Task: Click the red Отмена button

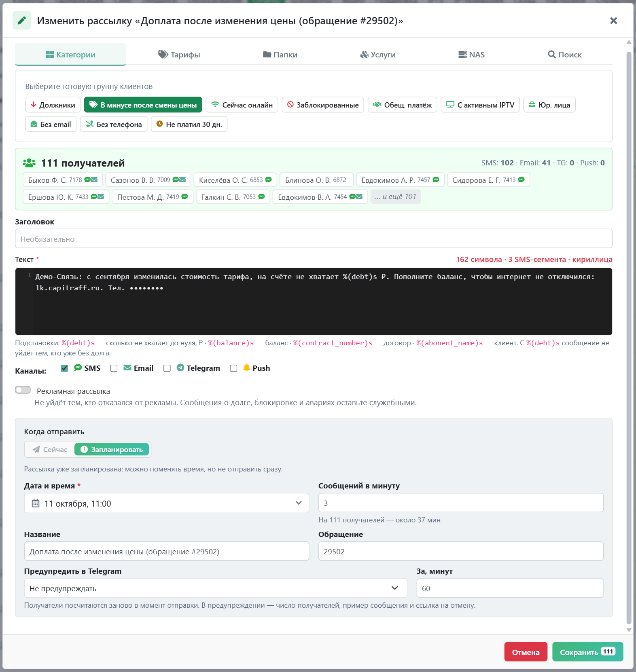Action: coord(526,652)
